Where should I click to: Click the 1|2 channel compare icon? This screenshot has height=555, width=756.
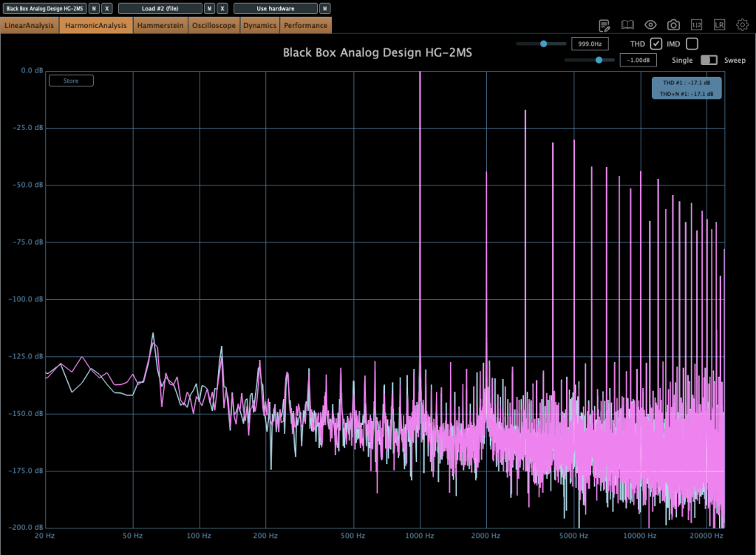696,25
